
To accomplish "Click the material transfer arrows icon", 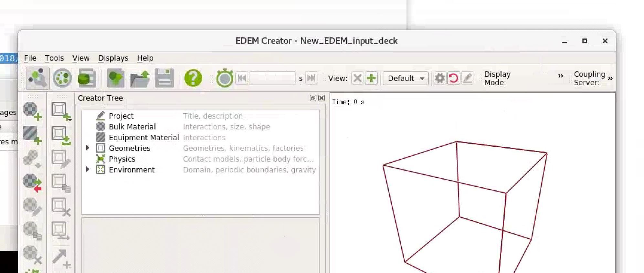I will tap(32, 183).
